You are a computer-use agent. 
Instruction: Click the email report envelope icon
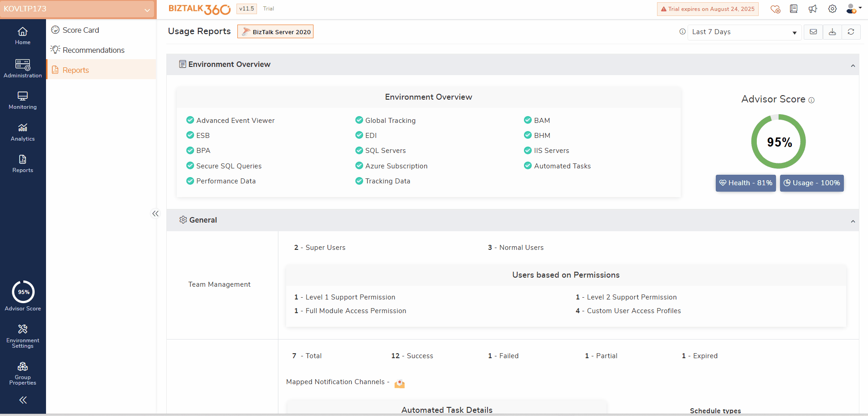tap(813, 32)
